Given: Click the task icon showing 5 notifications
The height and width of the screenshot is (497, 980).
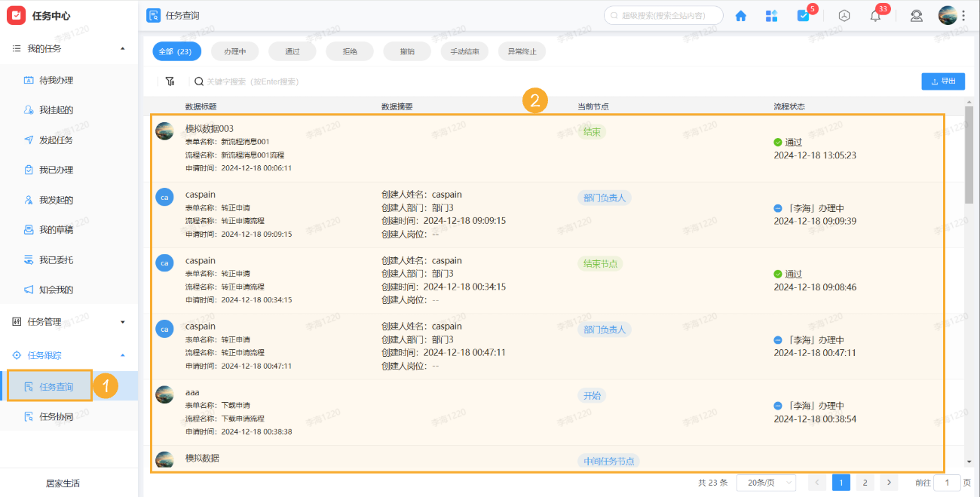Looking at the screenshot, I should click(804, 15).
